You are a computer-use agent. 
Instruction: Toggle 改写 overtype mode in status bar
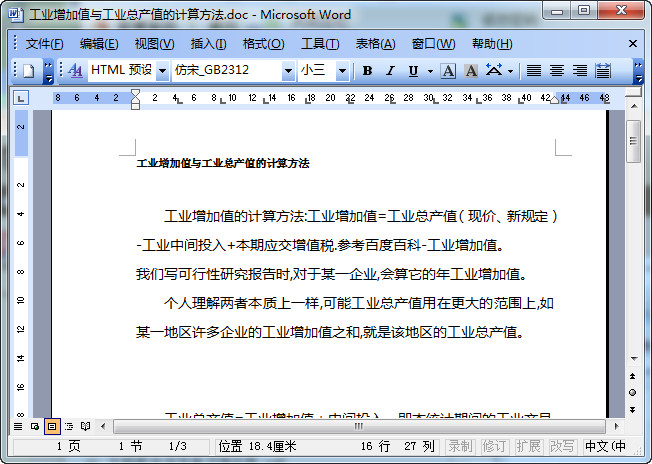tap(562, 447)
